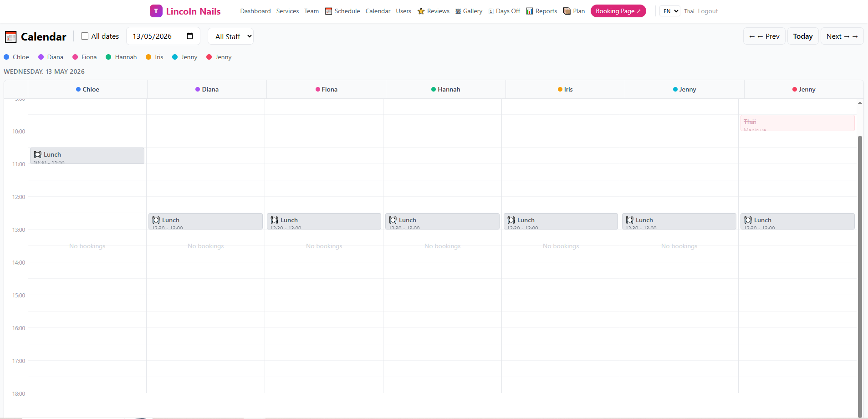Click the red Jenny legend dot
The height and width of the screenshot is (419, 868).
pos(209,57)
